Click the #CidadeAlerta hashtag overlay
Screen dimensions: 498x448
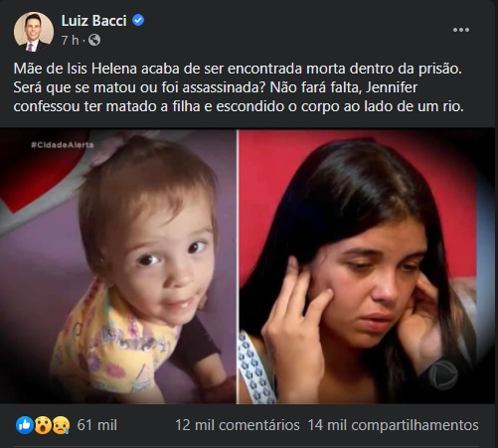point(63,145)
